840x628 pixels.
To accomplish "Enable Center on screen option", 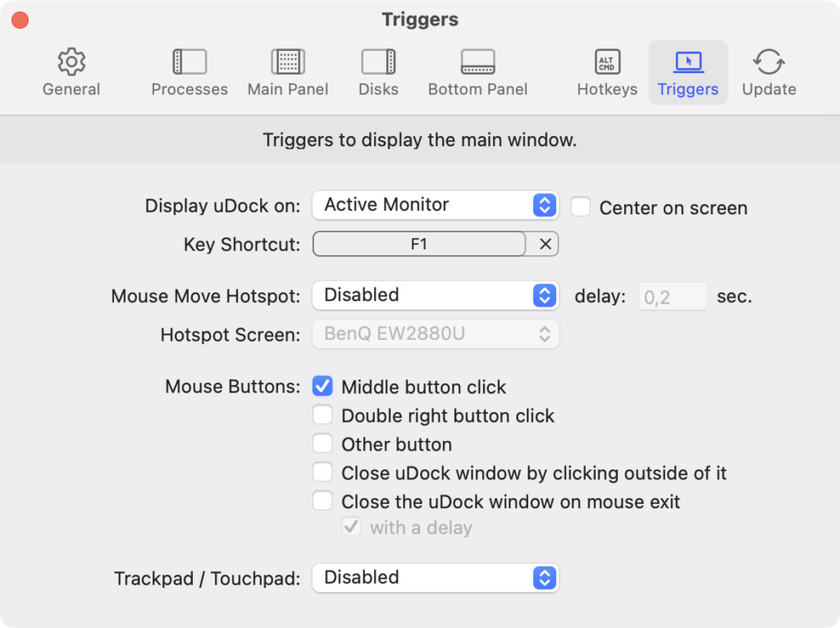I will coord(580,207).
